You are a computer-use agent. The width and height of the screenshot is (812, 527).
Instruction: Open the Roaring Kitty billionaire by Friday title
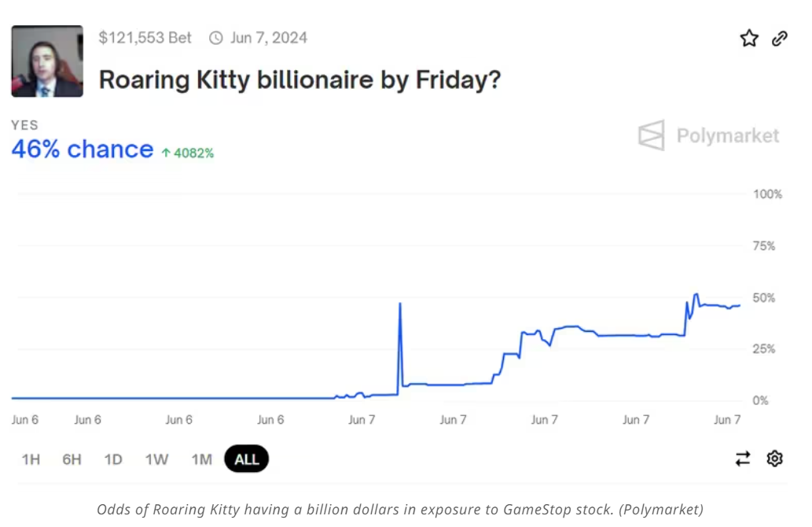click(x=299, y=79)
